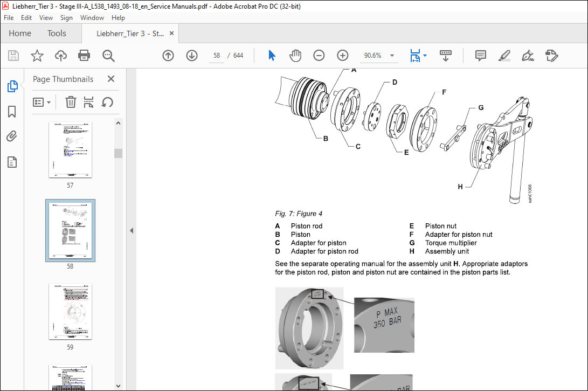Viewport: 588px width, 391px height.
Task: Click the page number field showing 58
Action: [x=217, y=56]
